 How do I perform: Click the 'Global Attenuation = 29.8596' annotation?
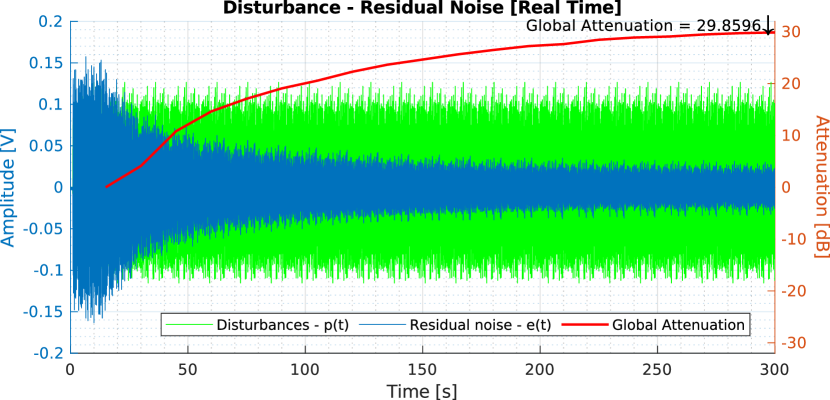[x=643, y=25]
